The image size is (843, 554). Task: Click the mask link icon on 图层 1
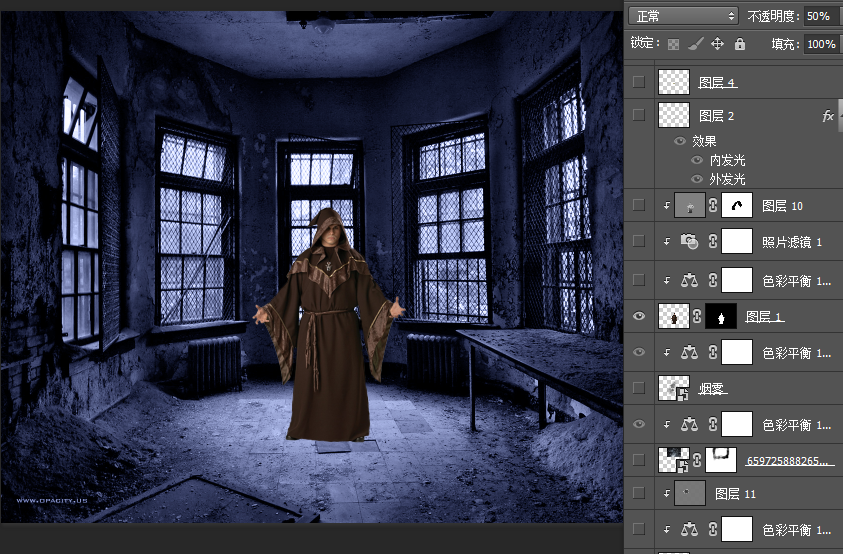pyautogui.click(x=697, y=317)
